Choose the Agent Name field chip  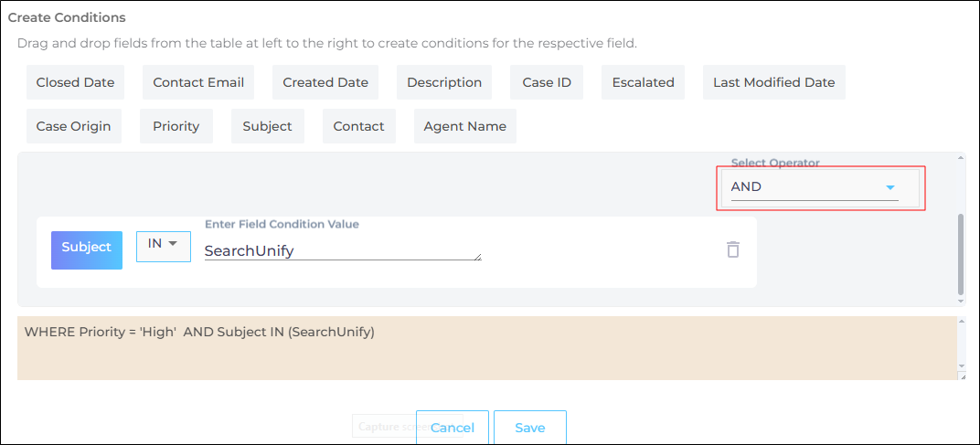click(464, 126)
